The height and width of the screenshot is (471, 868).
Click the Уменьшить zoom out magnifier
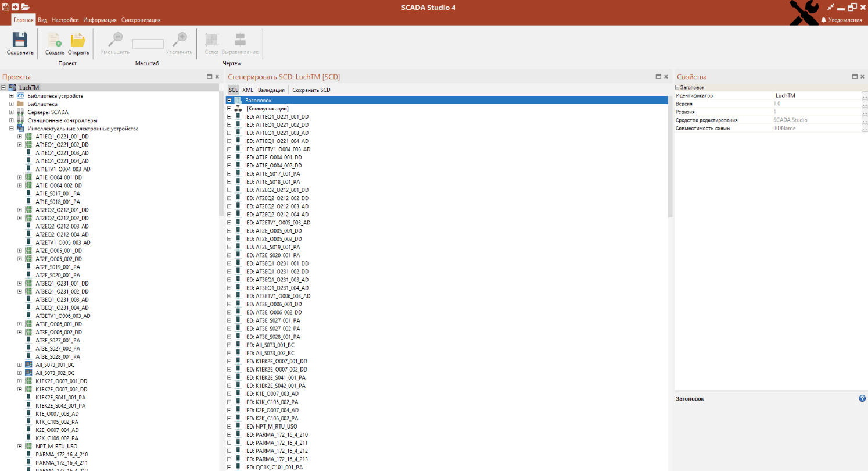tap(115, 40)
